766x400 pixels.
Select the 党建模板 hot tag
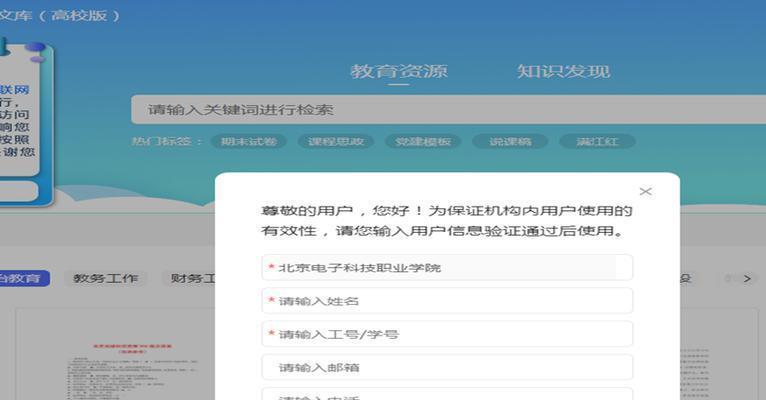pyautogui.click(x=423, y=142)
